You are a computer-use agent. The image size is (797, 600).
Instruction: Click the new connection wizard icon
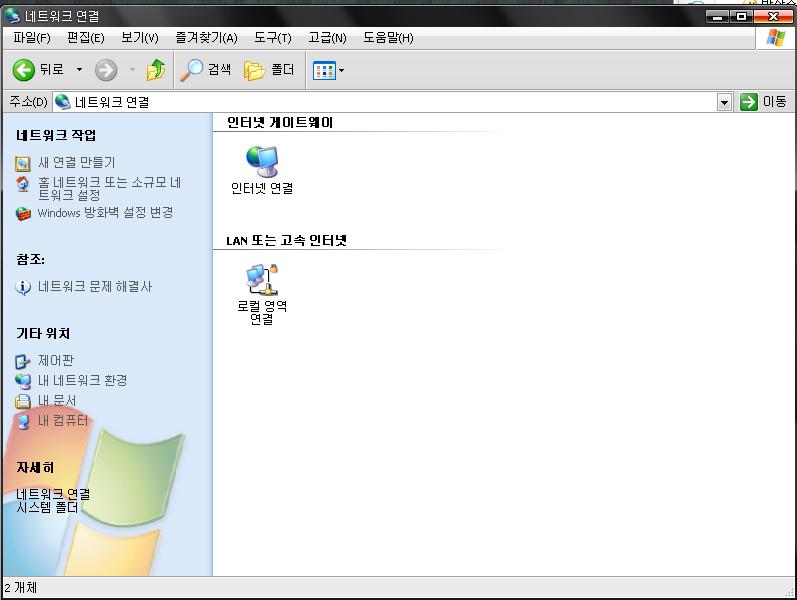22,163
